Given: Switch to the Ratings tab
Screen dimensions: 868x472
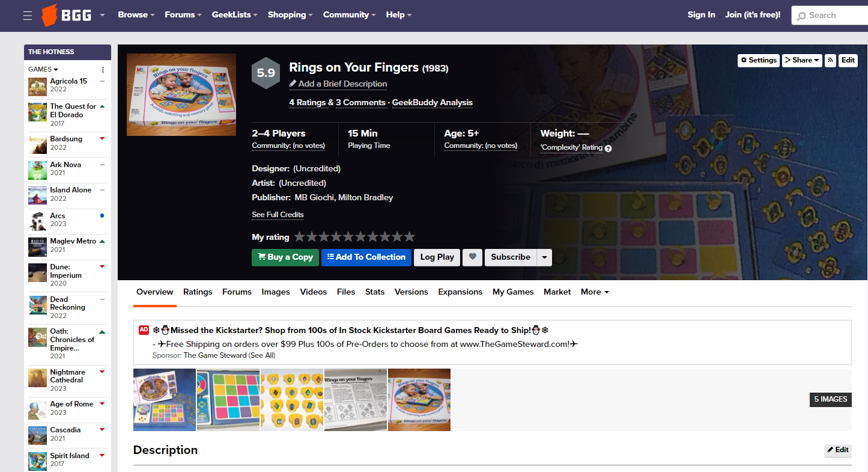Looking at the screenshot, I should coord(198,292).
